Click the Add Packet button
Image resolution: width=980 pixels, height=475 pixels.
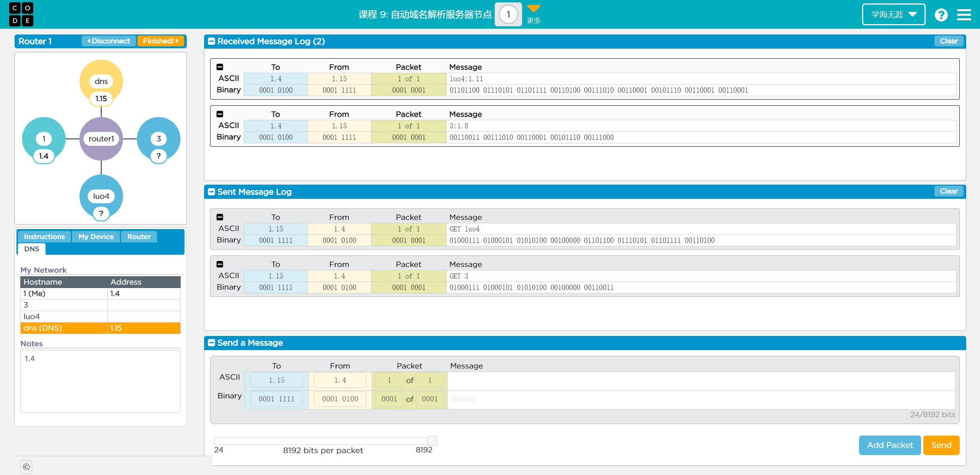tap(890, 445)
